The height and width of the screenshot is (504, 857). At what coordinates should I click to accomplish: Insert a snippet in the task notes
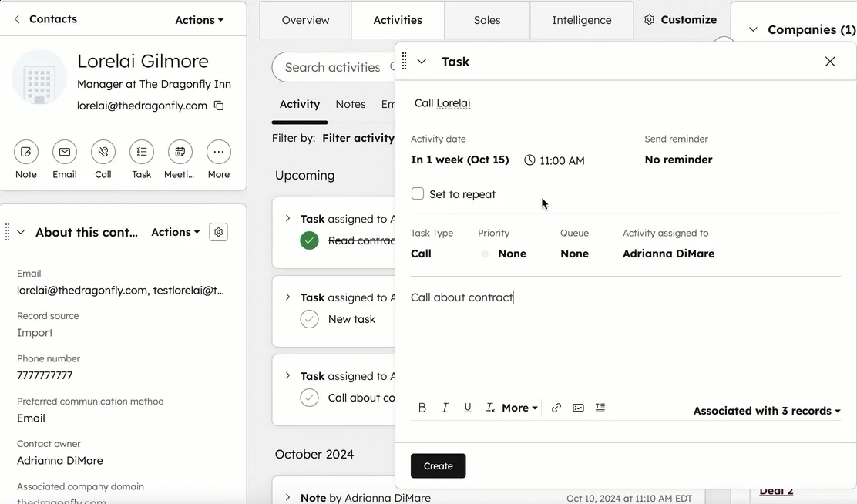pos(600,408)
